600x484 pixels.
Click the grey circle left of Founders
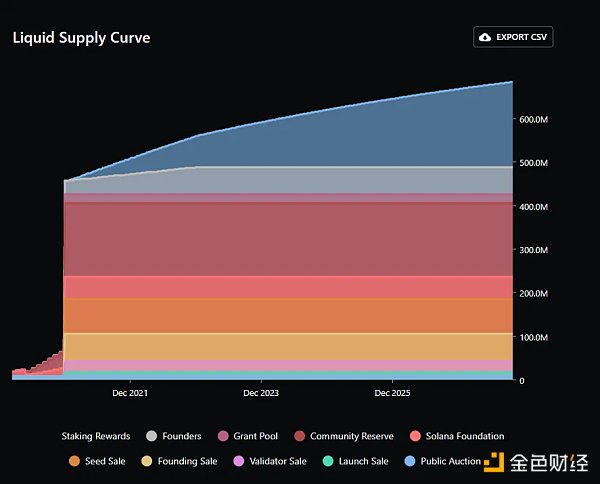pyautogui.click(x=151, y=436)
